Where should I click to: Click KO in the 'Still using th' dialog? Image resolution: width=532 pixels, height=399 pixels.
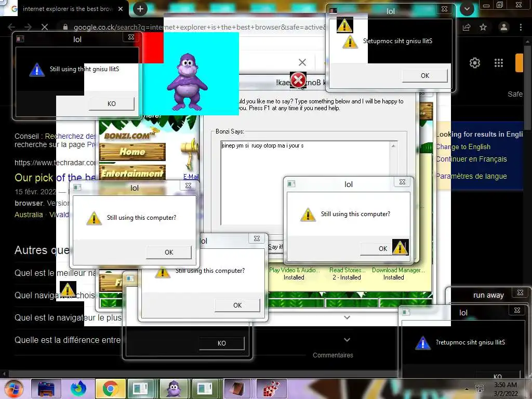(x=111, y=103)
